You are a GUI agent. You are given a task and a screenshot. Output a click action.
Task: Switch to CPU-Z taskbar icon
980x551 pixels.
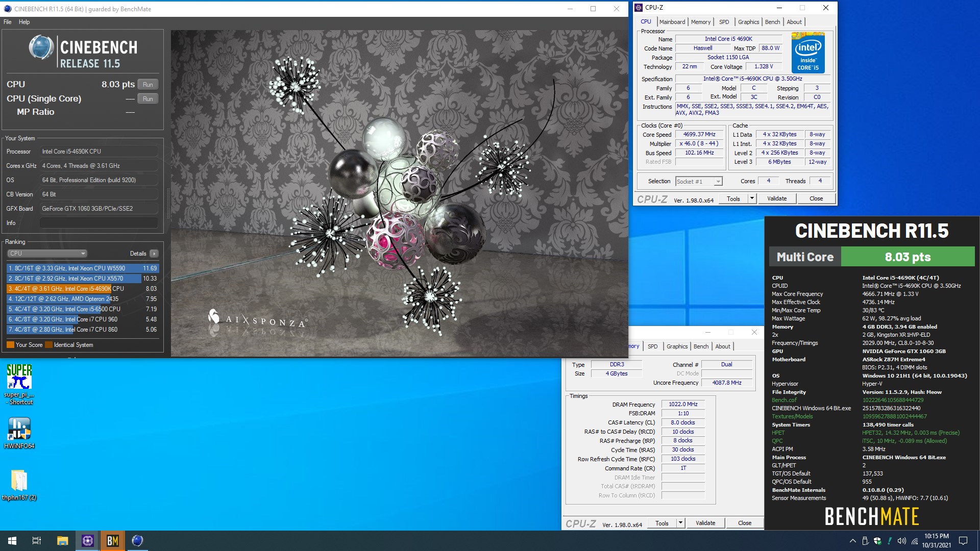87,541
